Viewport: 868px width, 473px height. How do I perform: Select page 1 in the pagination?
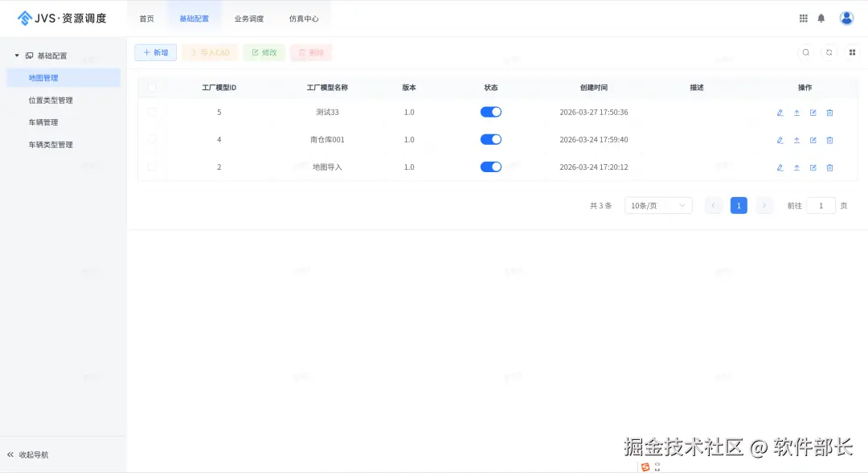[x=739, y=205]
